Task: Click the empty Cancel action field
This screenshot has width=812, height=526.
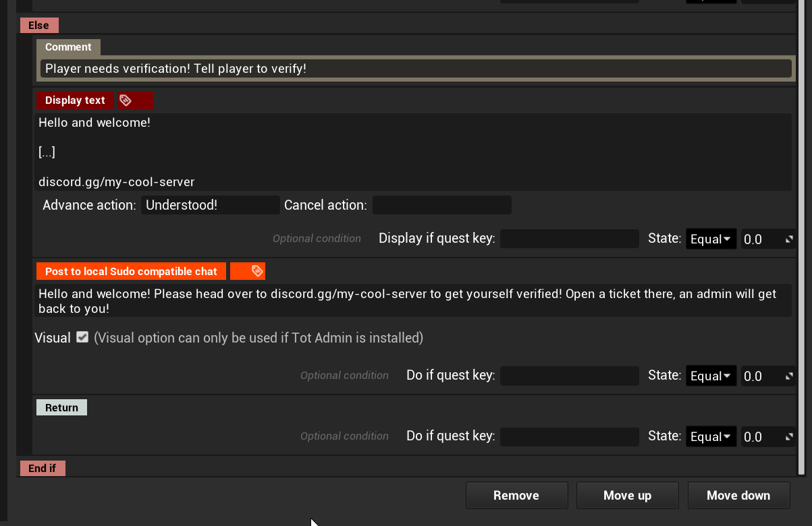Action: click(441, 205)
